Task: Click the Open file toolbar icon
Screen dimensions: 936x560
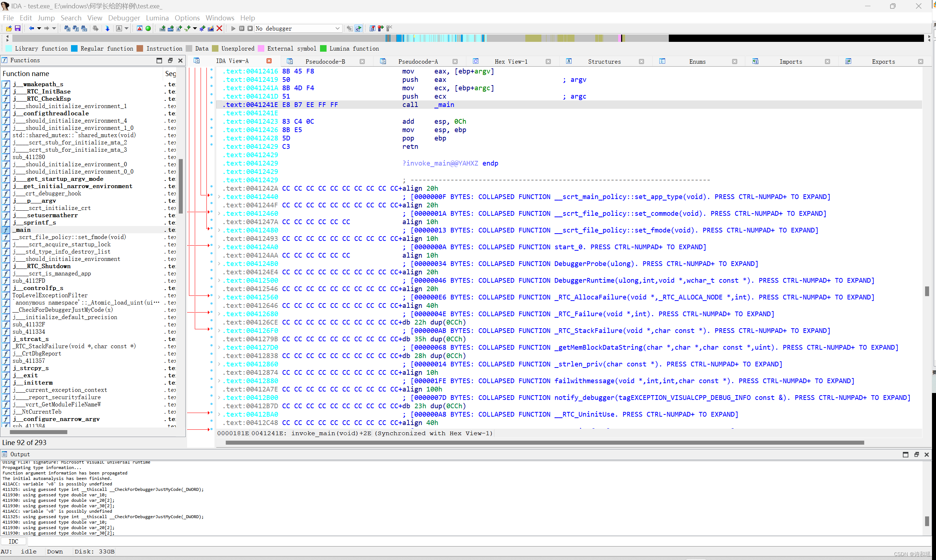Action: point(9,28)
